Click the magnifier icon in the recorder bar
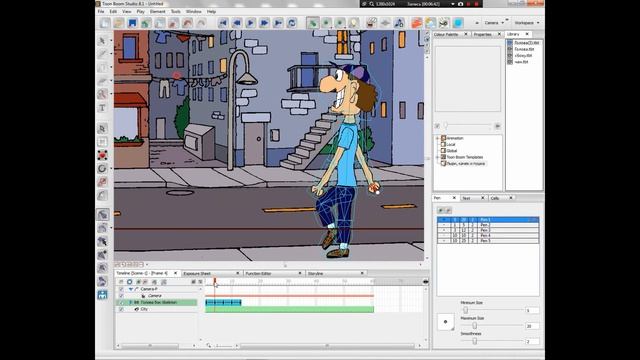 [x=372, y=4]
